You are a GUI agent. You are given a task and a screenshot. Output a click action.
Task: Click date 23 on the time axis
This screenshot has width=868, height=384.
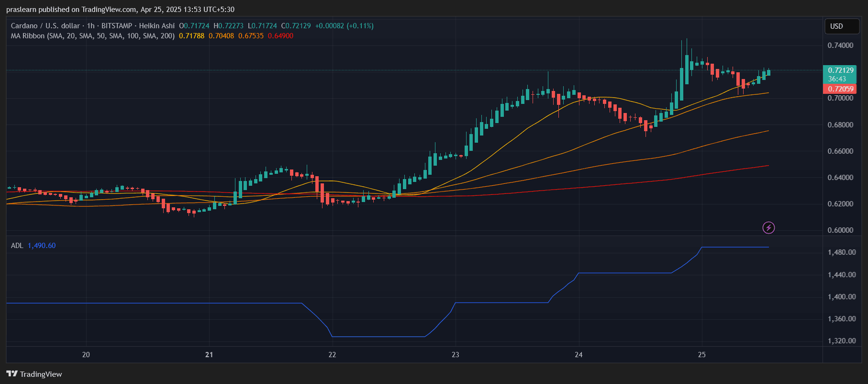(456, 355)
